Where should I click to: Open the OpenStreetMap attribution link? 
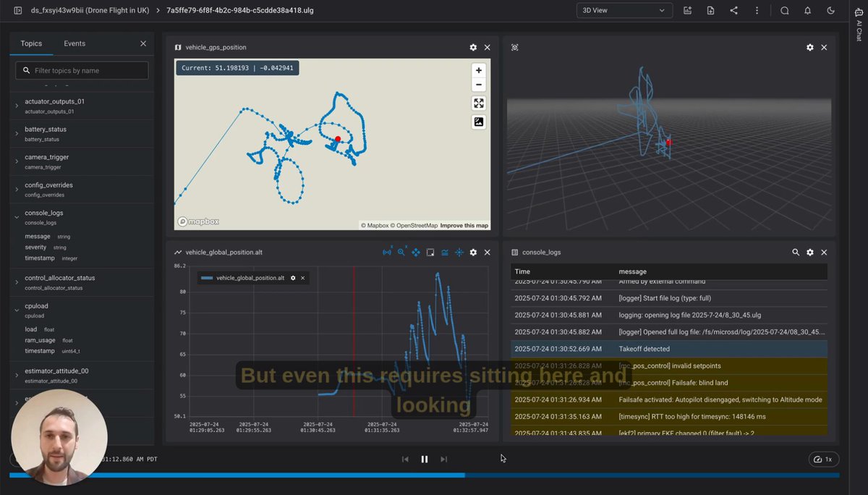[414, 226]
